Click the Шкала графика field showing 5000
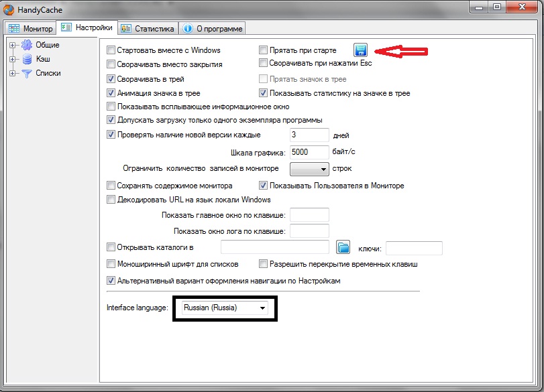Image resolution: width=544 pixels, height=392 pixels. [x=309, y=152]
